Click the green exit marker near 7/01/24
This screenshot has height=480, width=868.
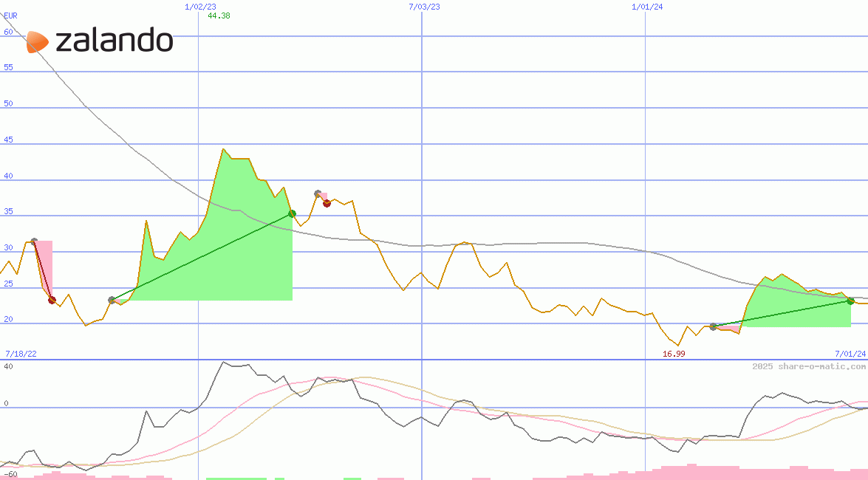point(851,301)
